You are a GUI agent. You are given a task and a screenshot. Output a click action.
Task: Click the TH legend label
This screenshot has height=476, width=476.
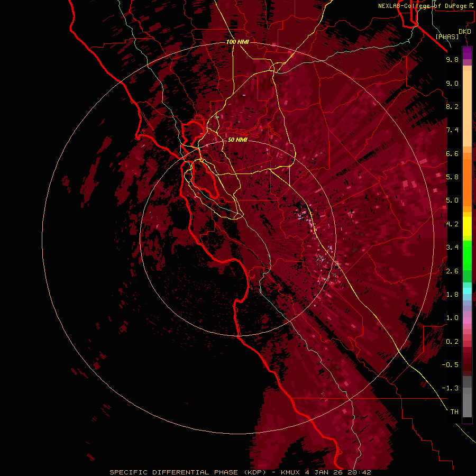pos(454,412)
